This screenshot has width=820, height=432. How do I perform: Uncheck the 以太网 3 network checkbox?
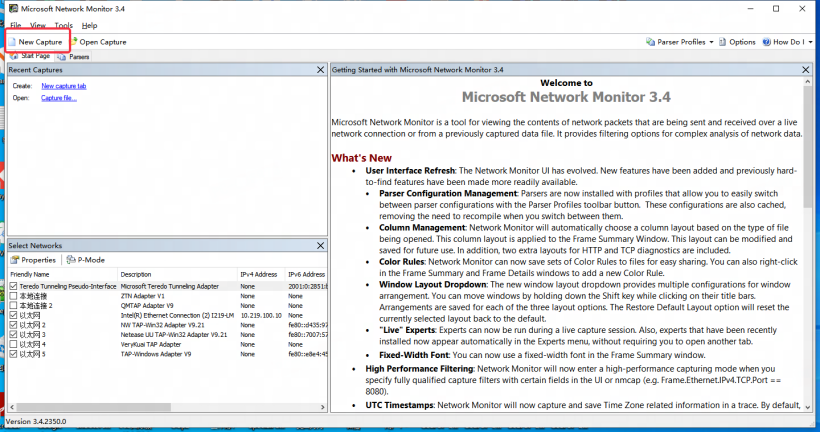tap(14, 335)
